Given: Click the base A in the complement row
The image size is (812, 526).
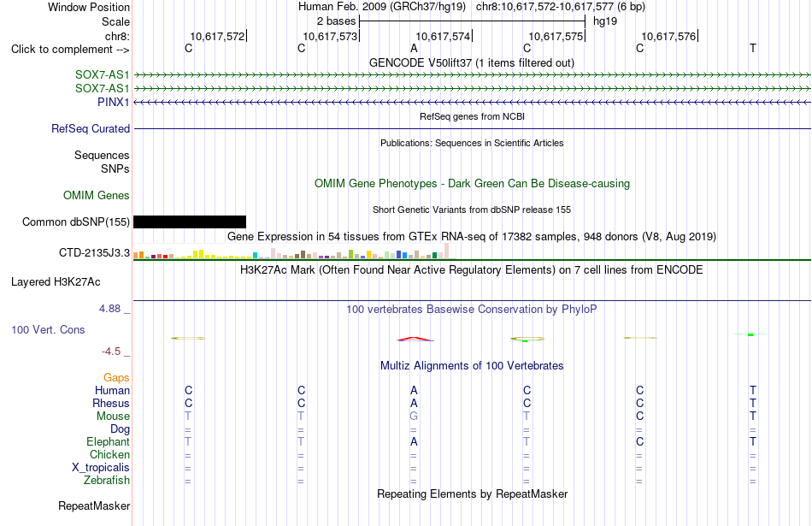Looking at the screenshot, I should tap(414, 48).
